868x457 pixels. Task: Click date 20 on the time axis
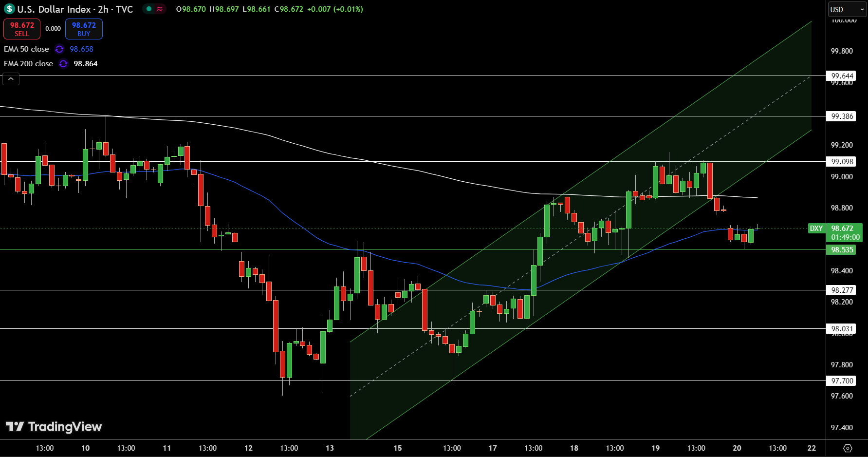click(x=737, y=448)
